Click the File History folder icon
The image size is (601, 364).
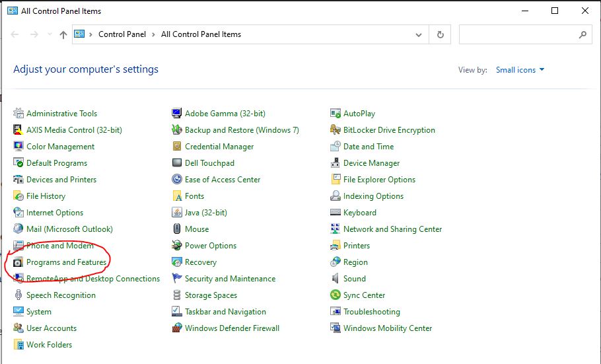pos(18,196)
